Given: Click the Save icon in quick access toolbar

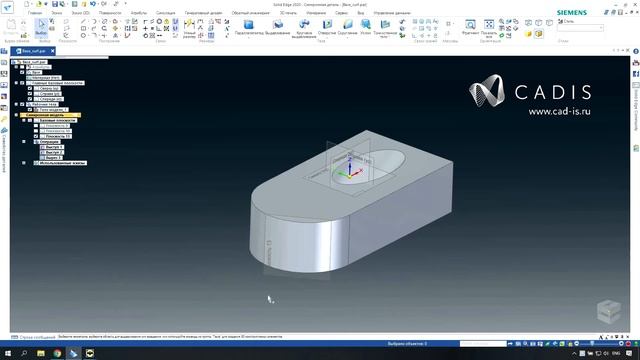Looking at the screenshot, I should 55,4.
